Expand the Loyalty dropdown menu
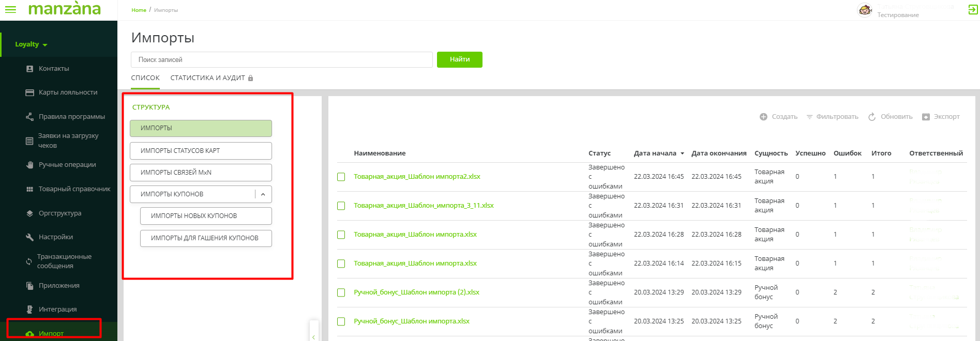The image size is (980, 341). (x=31, y=44)
